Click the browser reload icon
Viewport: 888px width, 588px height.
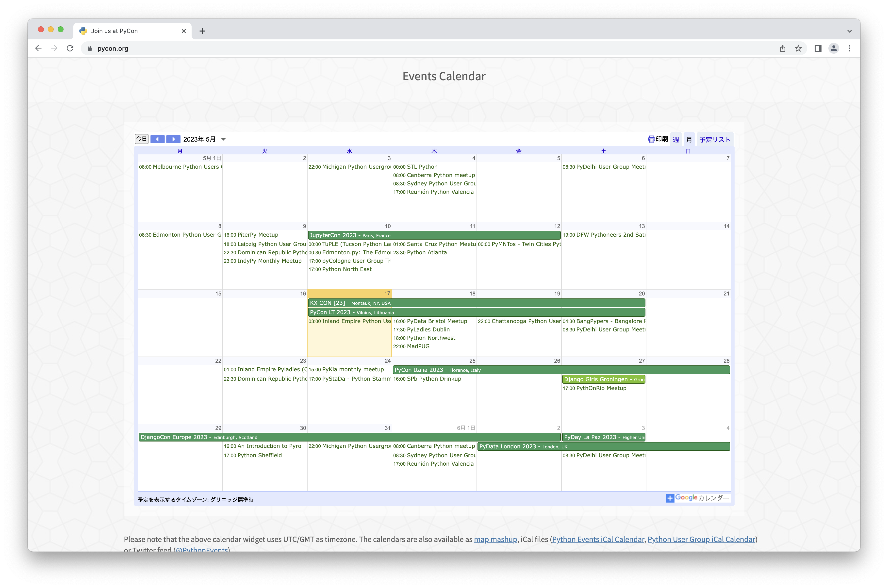[x=70, y=48]
